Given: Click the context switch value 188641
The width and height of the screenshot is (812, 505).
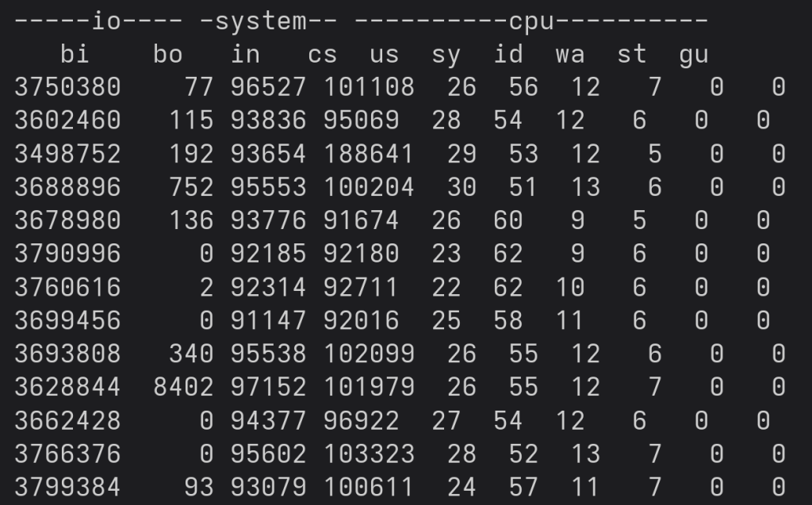Looking at the screenshot, I should (369, 154).
